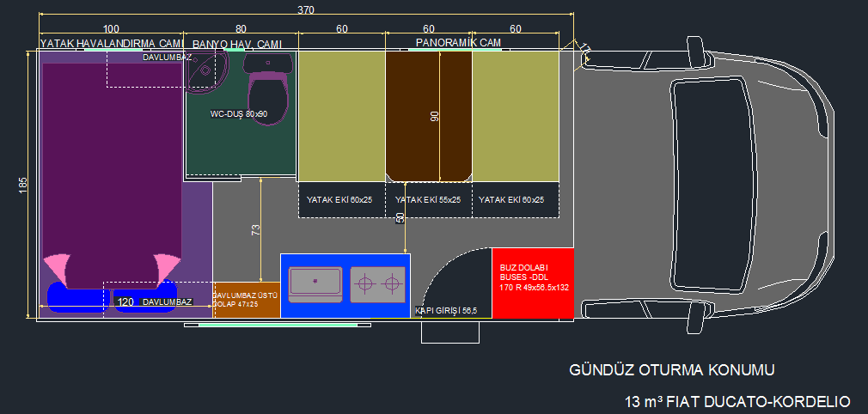Select the WC-DUŞ 80x90 text
The width and height of the screenshot is (868, 414).
(239, 113)
